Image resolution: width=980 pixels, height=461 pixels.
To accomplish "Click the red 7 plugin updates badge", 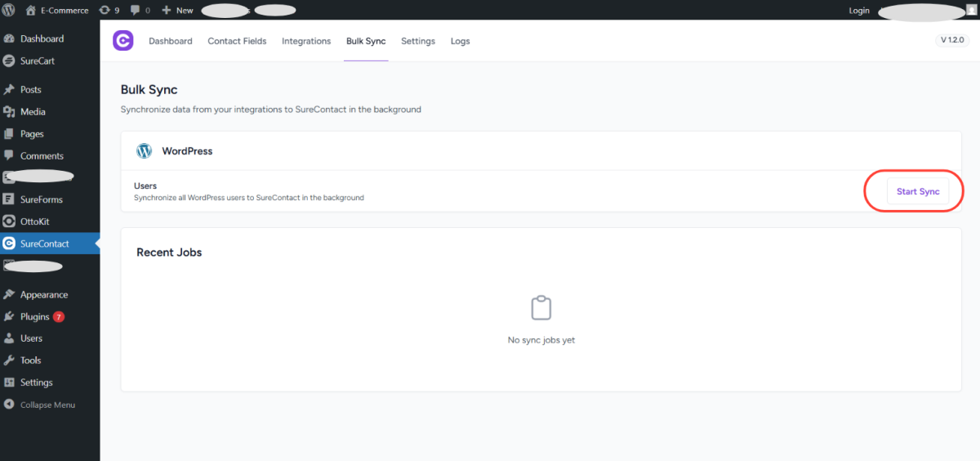I will pyautogui.click(x=59, y=316).
